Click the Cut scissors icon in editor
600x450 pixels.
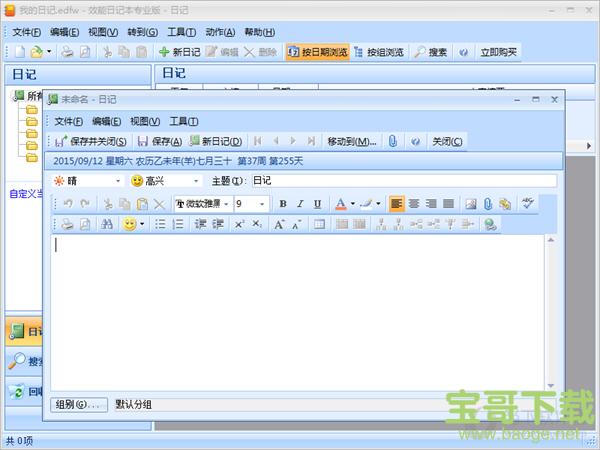coord(108,204)
